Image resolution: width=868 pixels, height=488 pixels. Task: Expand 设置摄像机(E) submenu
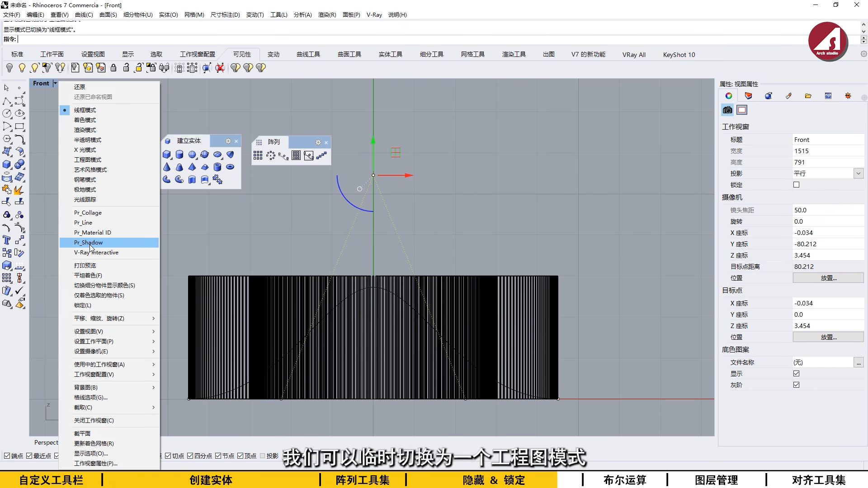pos(109,352)
